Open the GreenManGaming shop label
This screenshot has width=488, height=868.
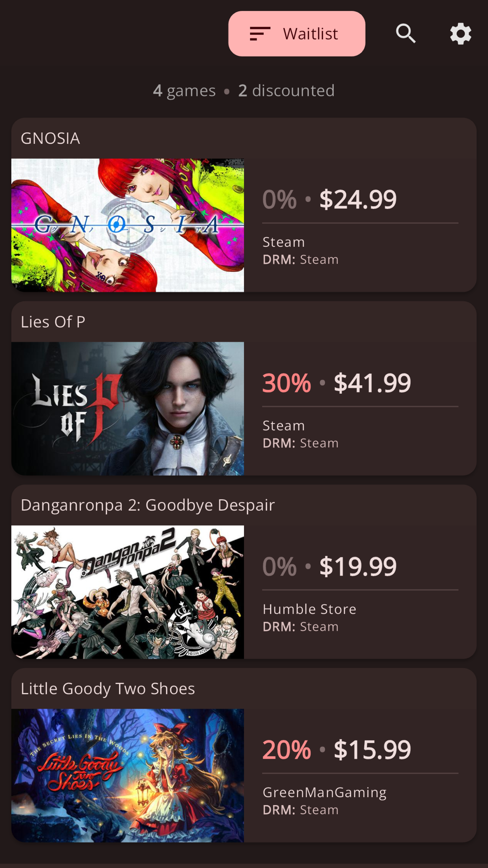(x=324, y=793)
